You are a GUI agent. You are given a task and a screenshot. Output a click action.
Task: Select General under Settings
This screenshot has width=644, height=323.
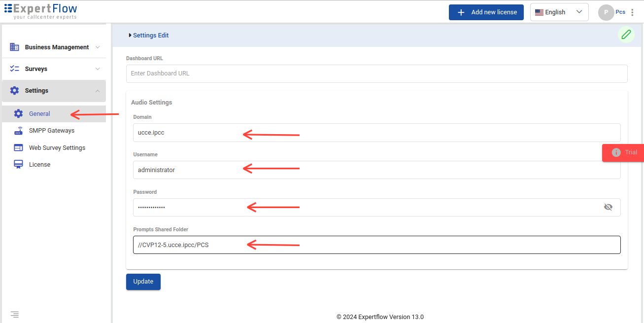(x=39, y=114)
